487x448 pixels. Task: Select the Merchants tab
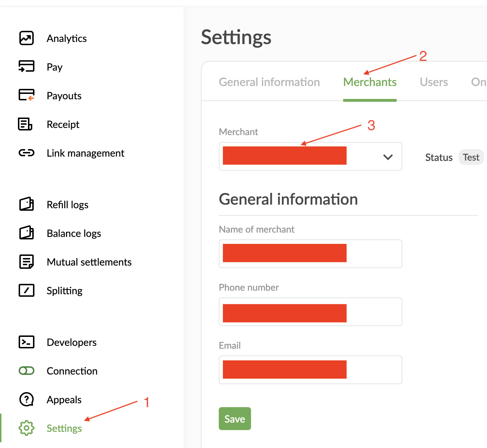coord(370,82)
